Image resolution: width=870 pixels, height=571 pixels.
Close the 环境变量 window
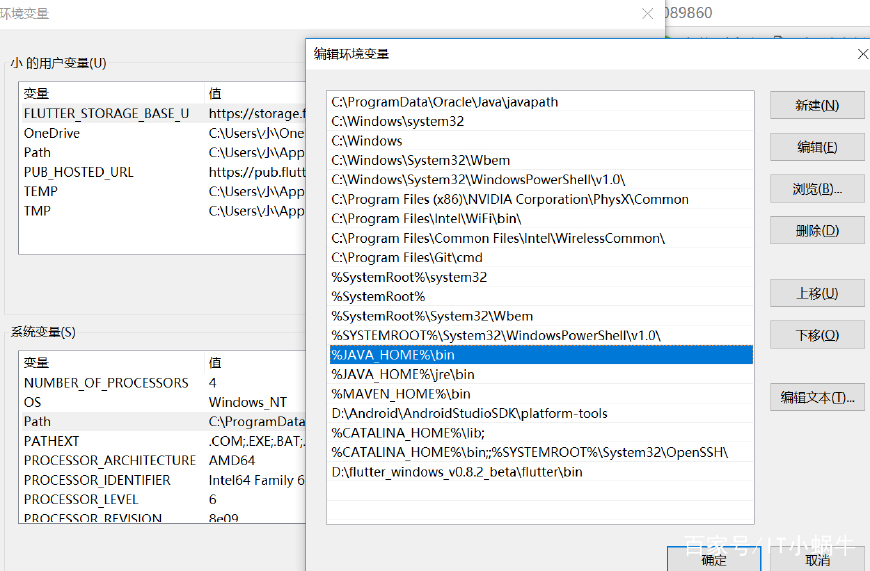click(647, 13)
